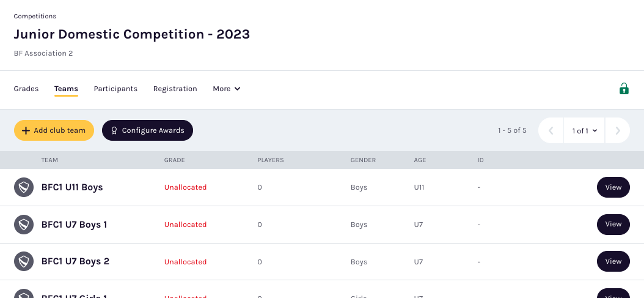The width and height of the screenshot is (644, 298).
Task: Click shield icon beside BFC1 U11 Boys
Action: (x=23, y=187)
